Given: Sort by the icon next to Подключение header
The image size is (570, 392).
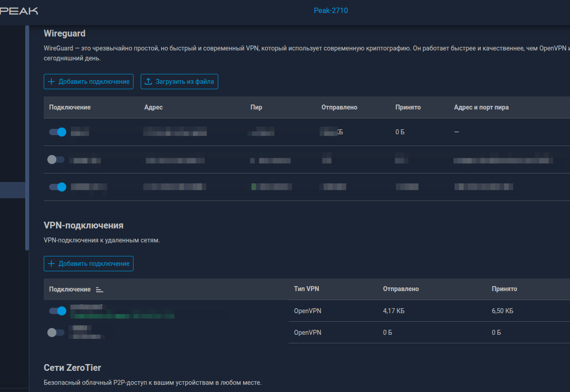Looking at the screenshot, I should 100,290.
